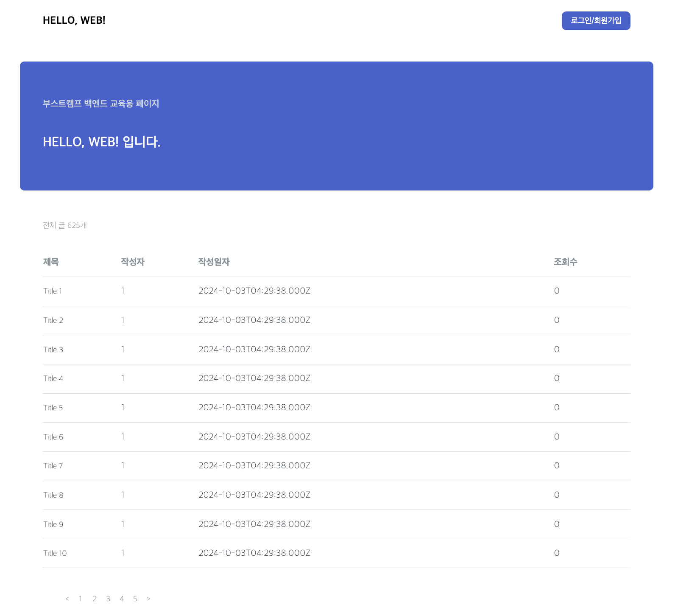
Task: Click the HELLO, WEB! site logo
Action: 74,20
